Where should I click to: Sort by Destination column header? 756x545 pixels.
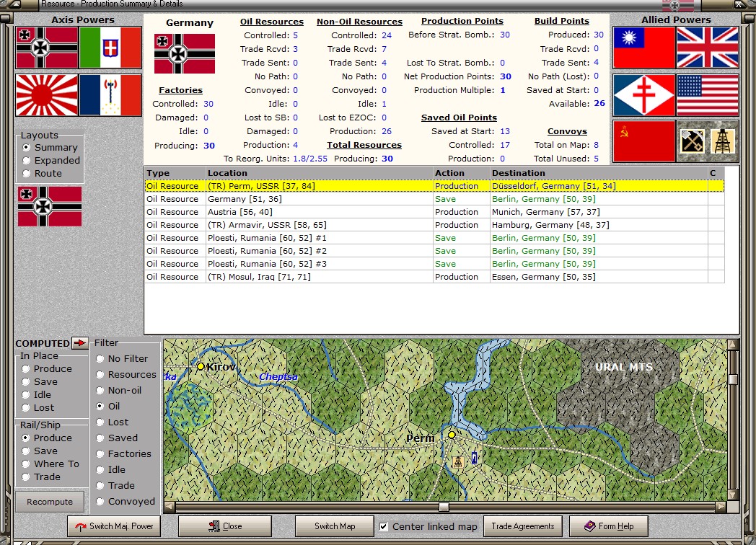pos(598,173)
